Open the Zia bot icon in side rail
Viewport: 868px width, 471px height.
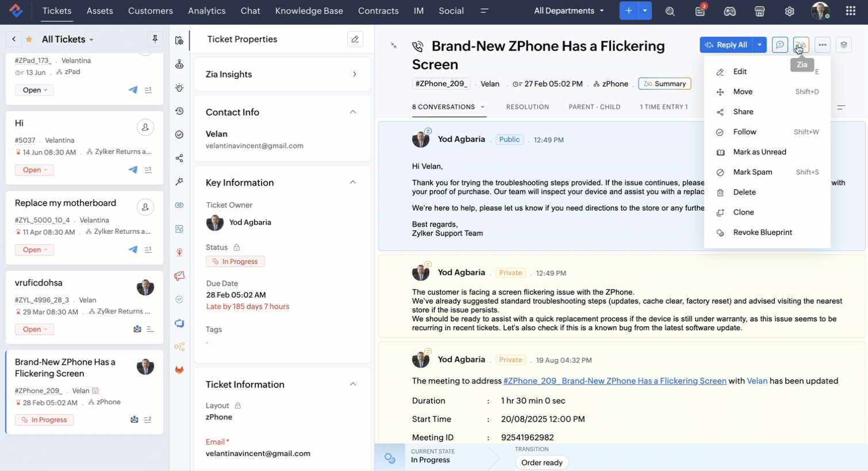click(179, 64)
